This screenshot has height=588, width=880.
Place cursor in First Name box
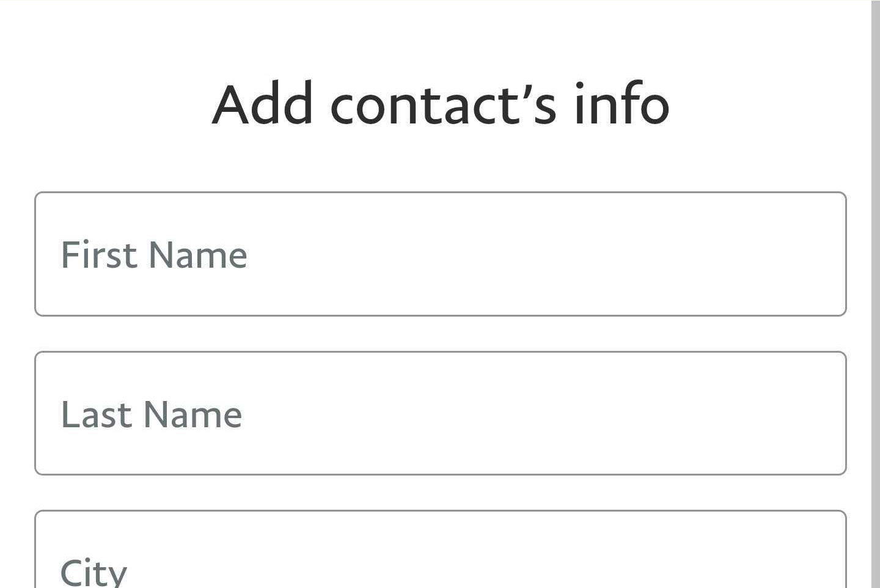click(x=440, y=254)
